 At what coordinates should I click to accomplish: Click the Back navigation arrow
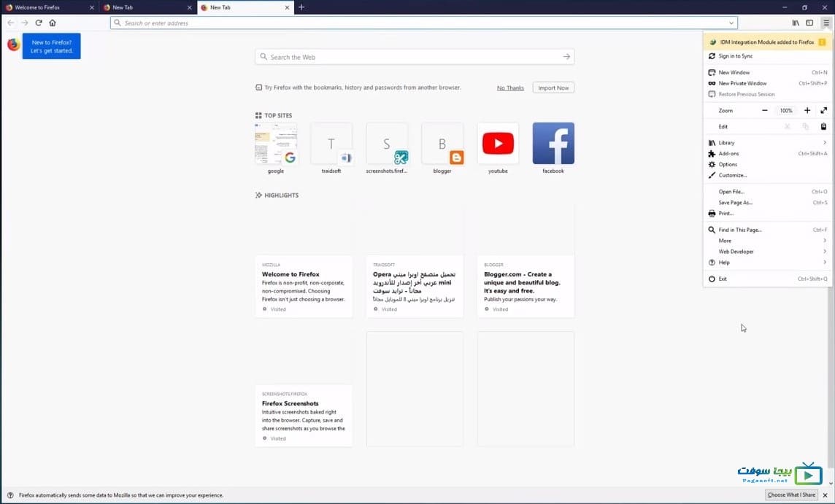coord(11,23)
